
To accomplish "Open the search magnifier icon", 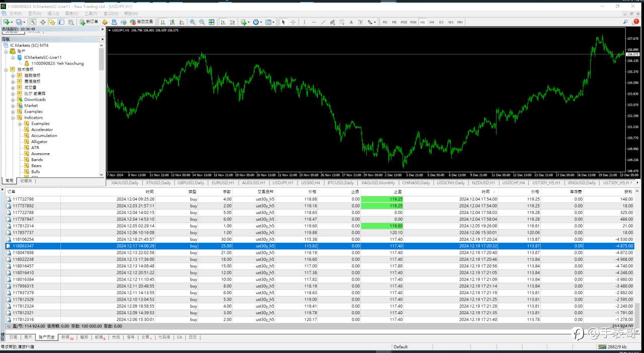I will 625,22.
